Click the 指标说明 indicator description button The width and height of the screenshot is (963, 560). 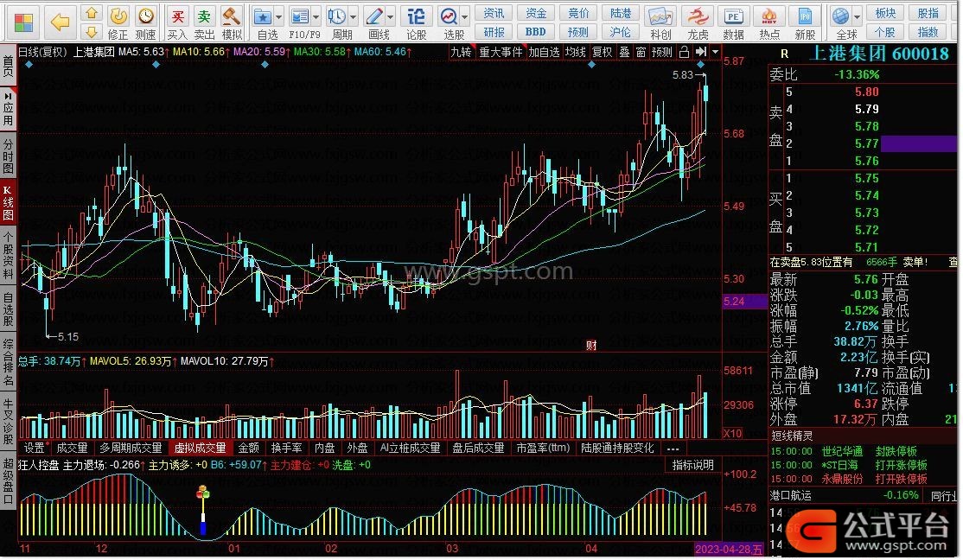tap(692, 466)
